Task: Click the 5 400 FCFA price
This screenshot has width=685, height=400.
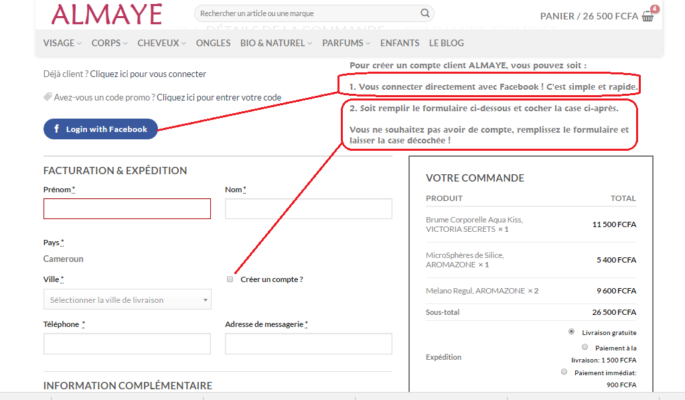Action: click(616, 260)
